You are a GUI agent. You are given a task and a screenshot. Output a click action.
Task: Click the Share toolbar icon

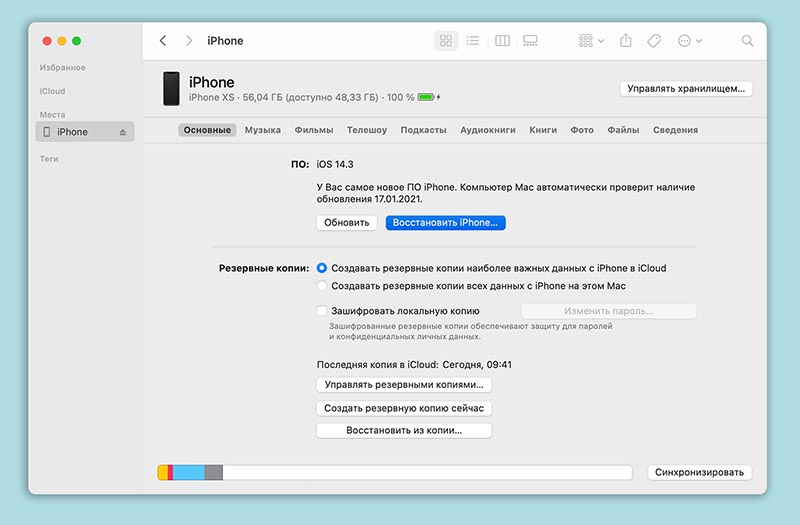click(626, 40)
